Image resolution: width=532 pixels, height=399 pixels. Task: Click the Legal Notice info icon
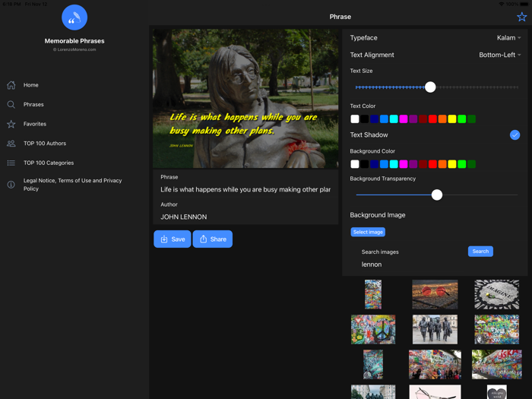(x=11, y=185)
